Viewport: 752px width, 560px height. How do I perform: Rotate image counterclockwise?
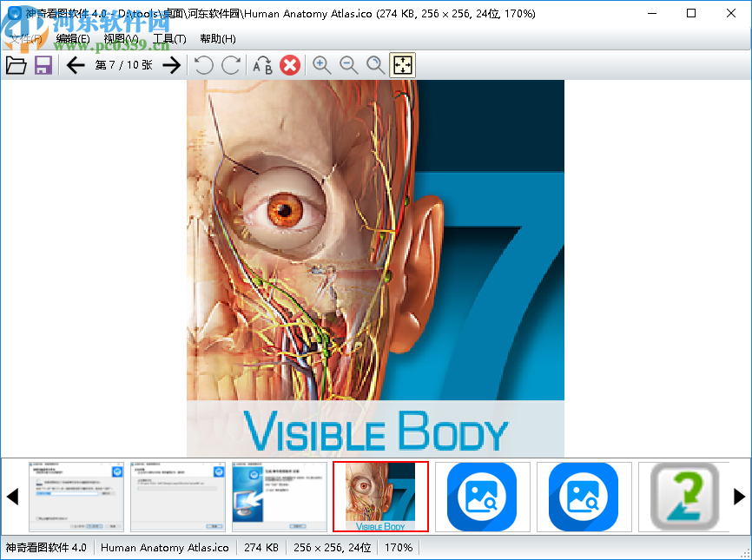[x=204, y=65]
